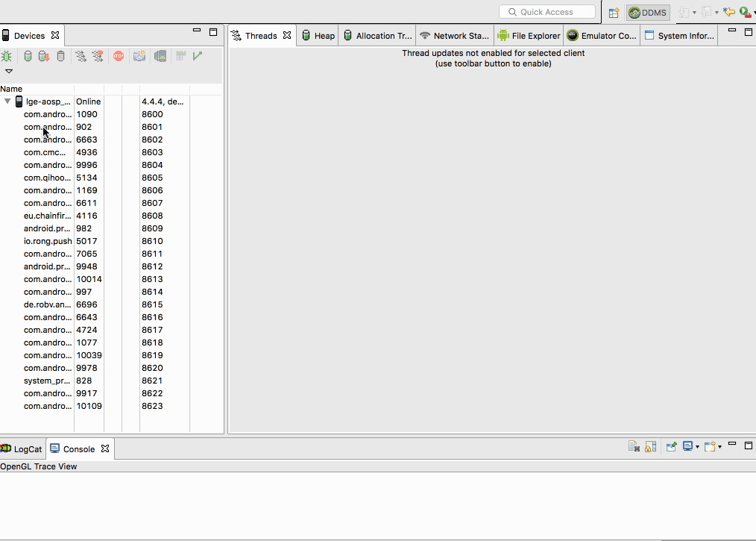
Task: Click the Open Perspective icon
Action: pos(614,13)
